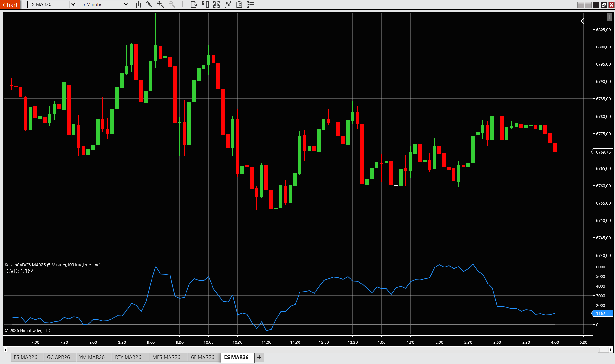Screen dimensions: 615x364
Task: Click the zoom in magnifier
Action: tap(160, 4)
